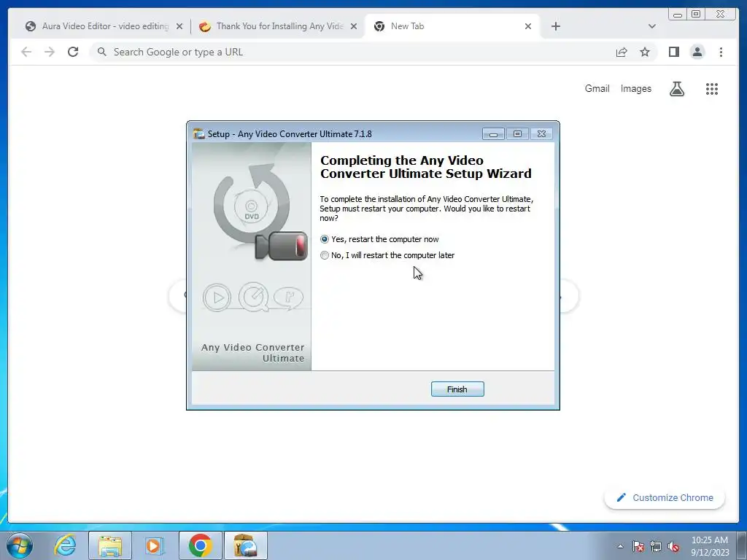Open Search Labs flask icon
747x560 pixels.
(x=677, y=88)
